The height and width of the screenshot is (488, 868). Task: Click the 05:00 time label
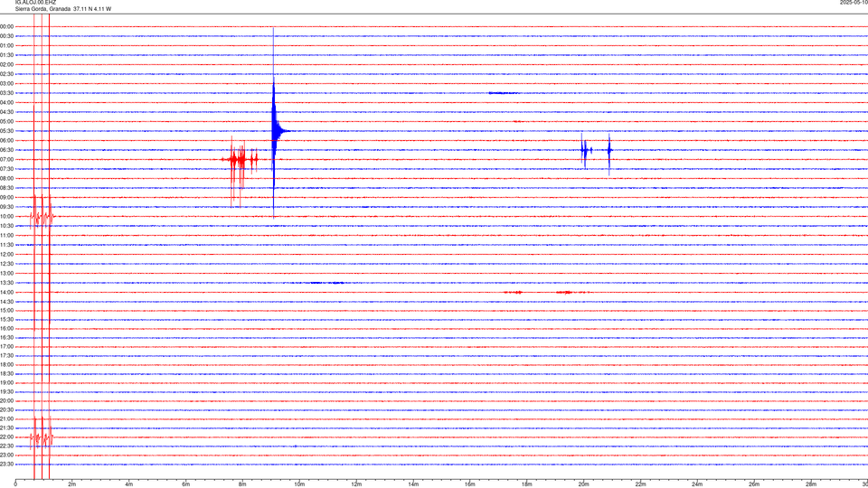click(7, 121)
